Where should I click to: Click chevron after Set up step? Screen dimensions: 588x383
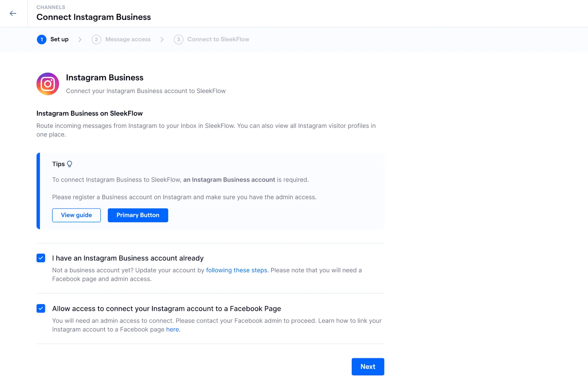(x=80, y=39)
